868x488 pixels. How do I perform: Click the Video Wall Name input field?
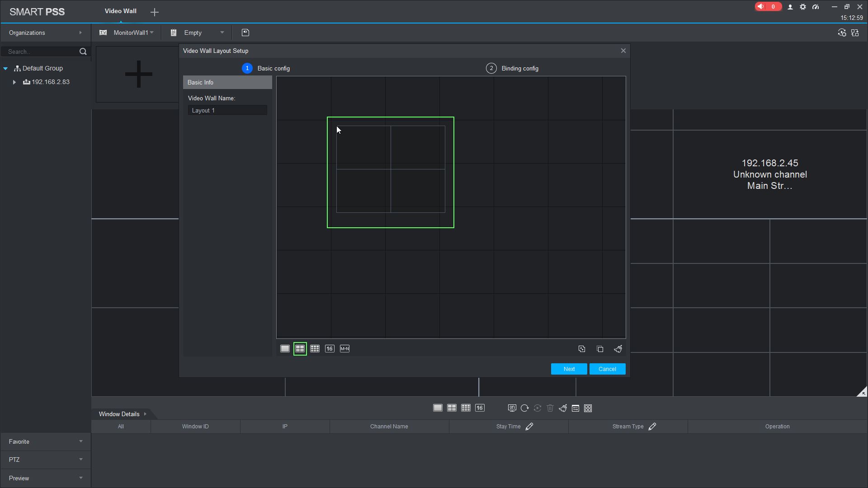pos(227,110)
